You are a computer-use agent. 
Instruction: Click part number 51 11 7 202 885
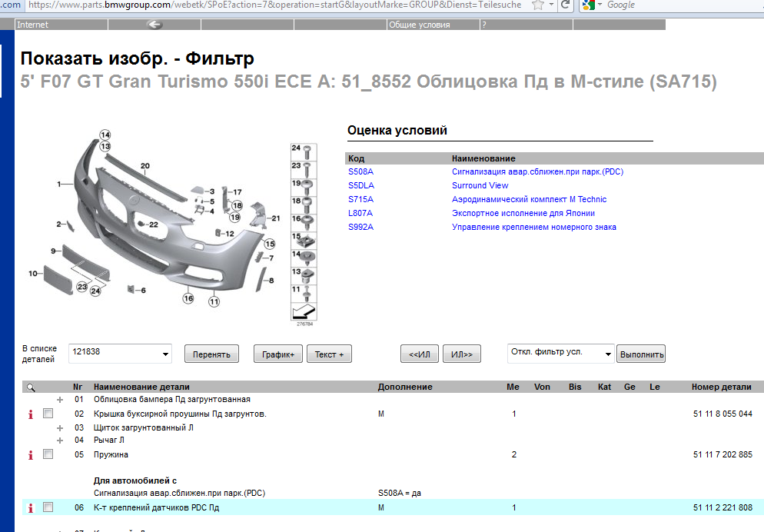[x=722, y=455]
